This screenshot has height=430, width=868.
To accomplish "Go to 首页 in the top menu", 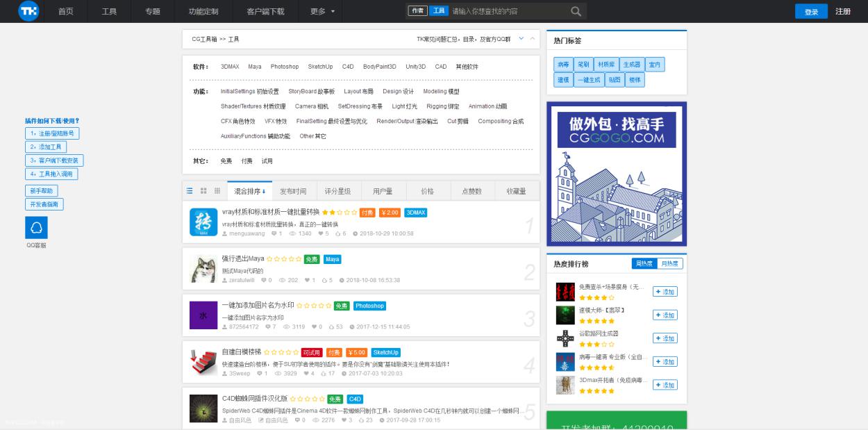I will [65, 11].
